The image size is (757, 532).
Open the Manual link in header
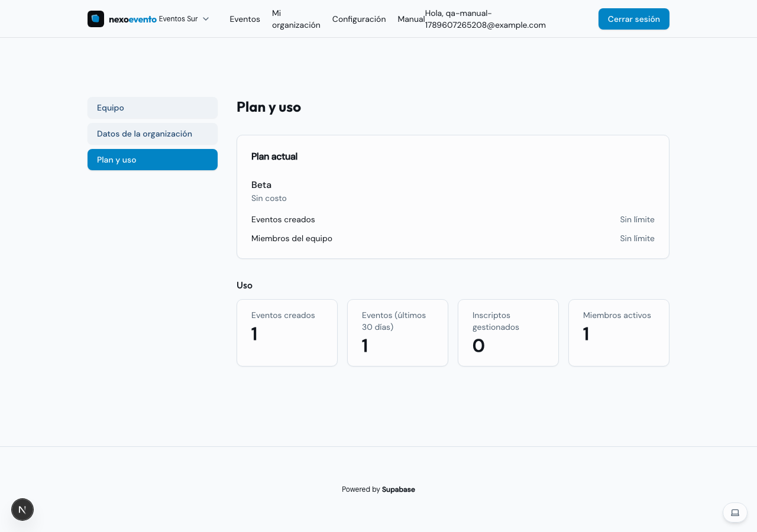[411, 19]
